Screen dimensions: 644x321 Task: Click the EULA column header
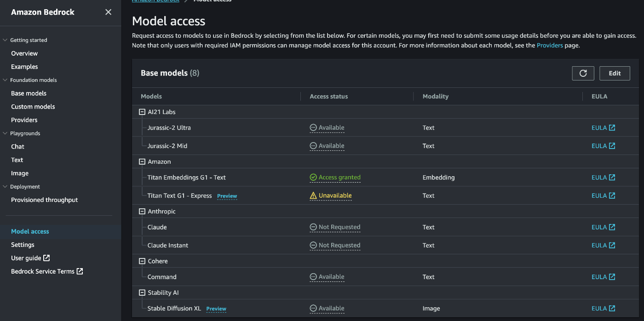point(599,97)
